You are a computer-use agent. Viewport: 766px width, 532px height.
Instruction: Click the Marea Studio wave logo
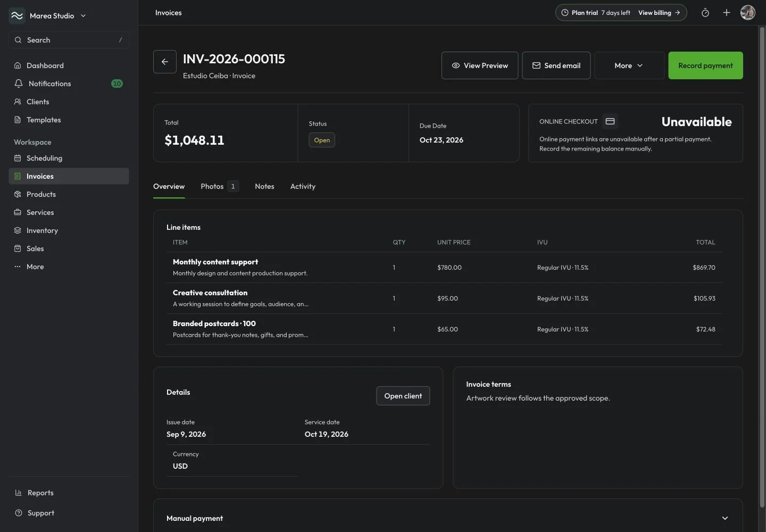pos(17,15)
